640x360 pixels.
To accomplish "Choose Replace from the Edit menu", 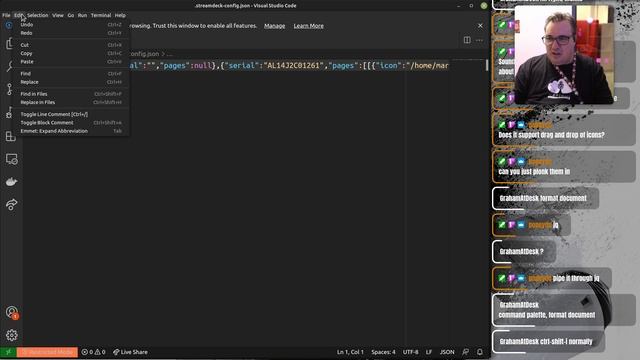I will tap(71, 82).
